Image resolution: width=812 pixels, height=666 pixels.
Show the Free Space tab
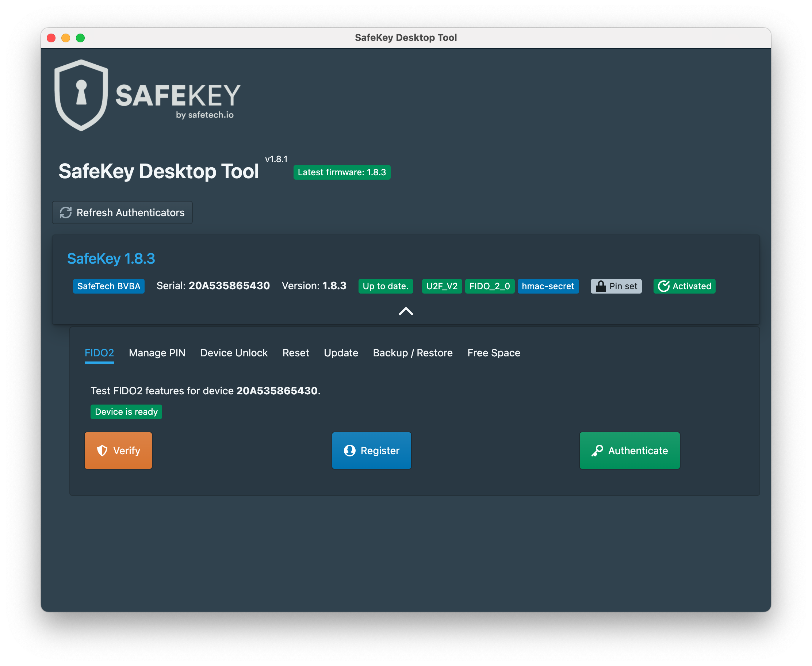(x=493, y=353)
